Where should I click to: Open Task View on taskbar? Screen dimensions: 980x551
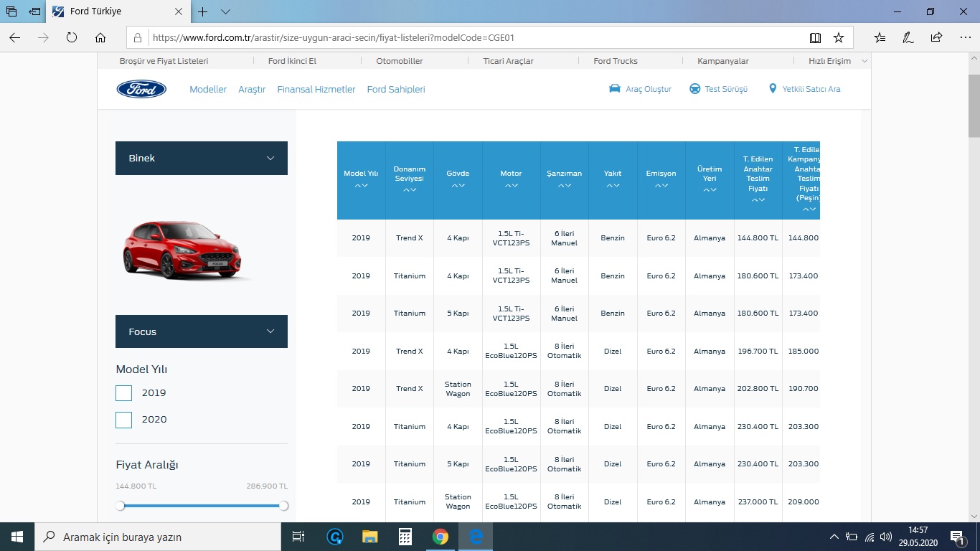(299, 537)
